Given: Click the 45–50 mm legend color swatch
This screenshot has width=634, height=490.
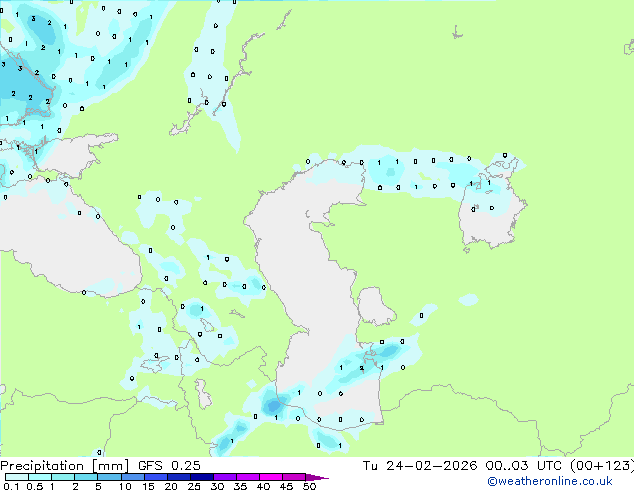Looking at the screenshot, I should pyautogui.click(x=294, y=477).
